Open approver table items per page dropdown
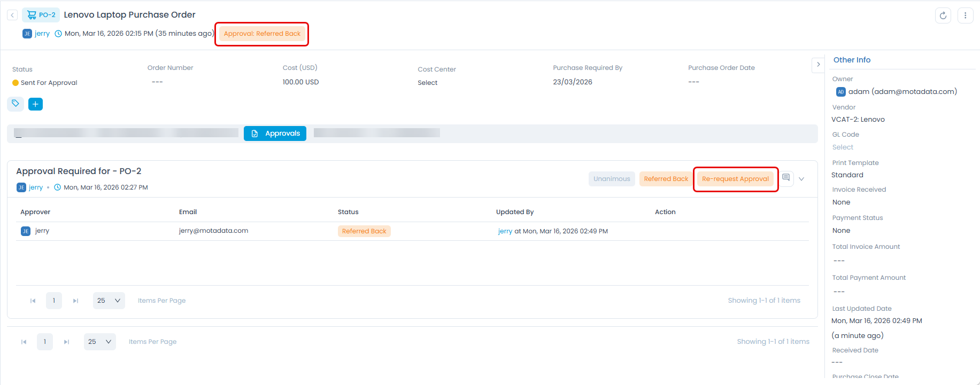The width and height of the screenshot is (980, 385). (x=109, y=301)
